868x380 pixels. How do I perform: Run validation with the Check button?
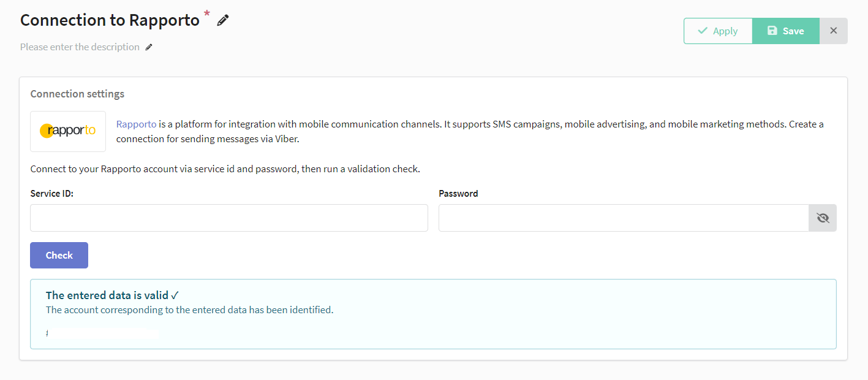coord(59,255)
